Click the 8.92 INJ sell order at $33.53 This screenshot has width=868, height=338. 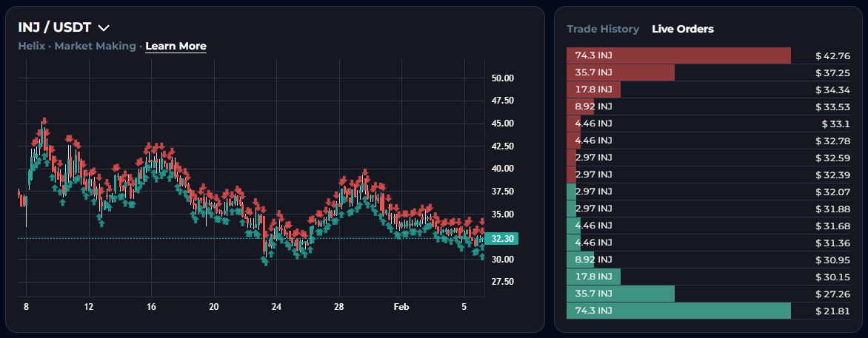coord(708,107)
